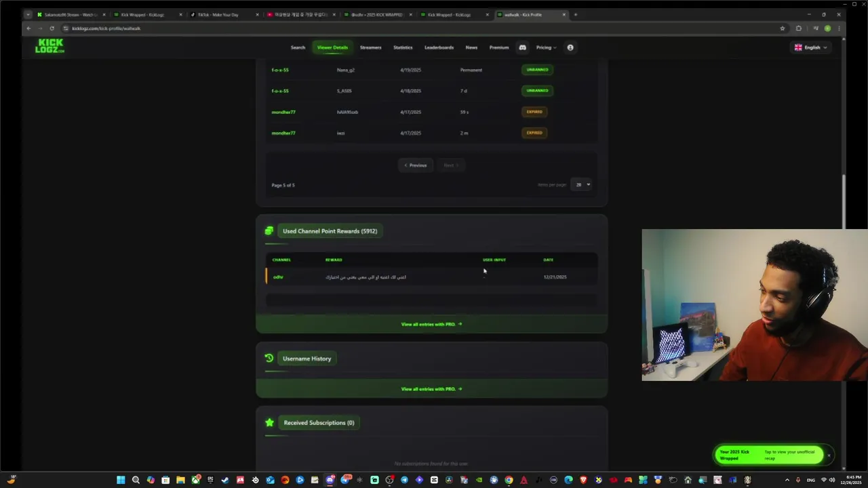Open the tab search dropdown arrow
Screen dimensions: 868x488
point(28,14)
